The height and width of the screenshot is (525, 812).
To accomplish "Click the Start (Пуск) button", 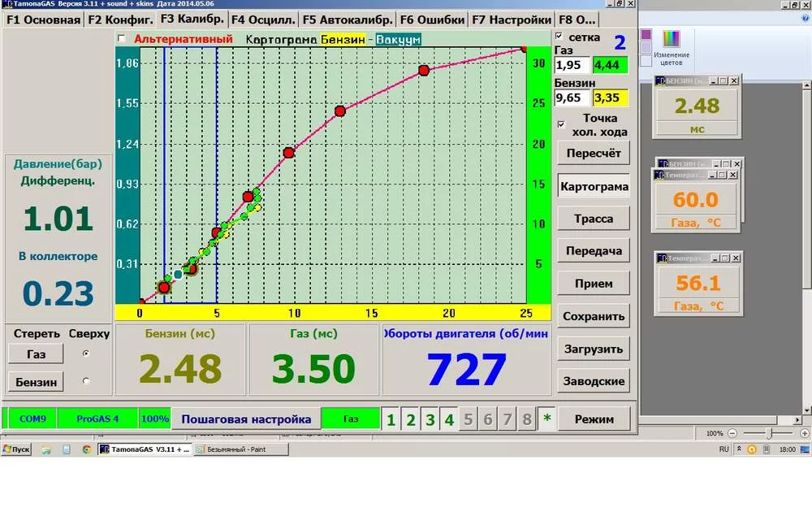I will coord(16,449).
